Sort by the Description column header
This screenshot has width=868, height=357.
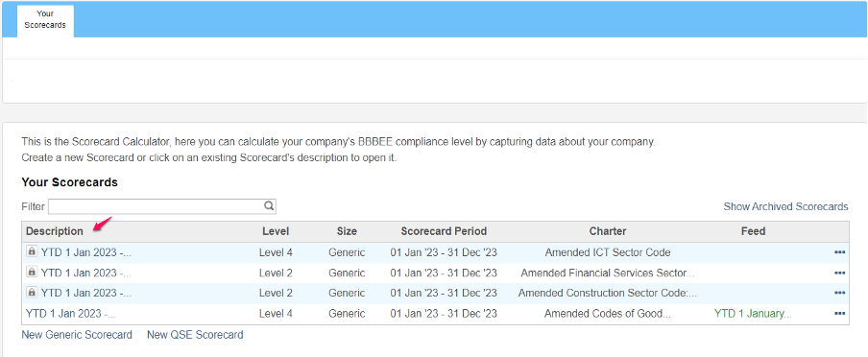click(55, 231)
